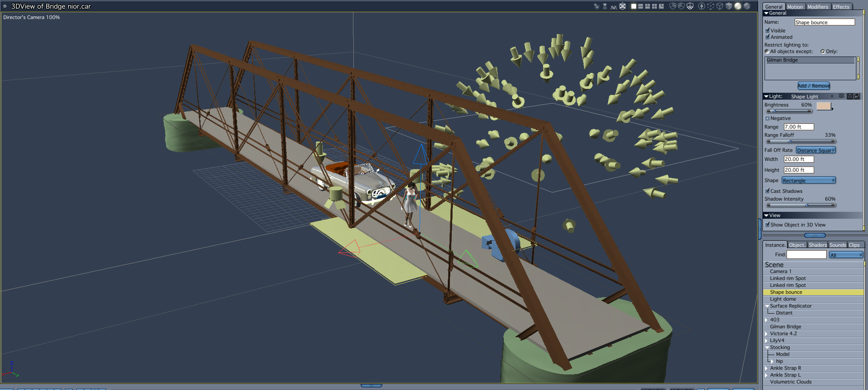Enable the Negative light checkbox
This screenshot has height=390, width=868.
767,118
